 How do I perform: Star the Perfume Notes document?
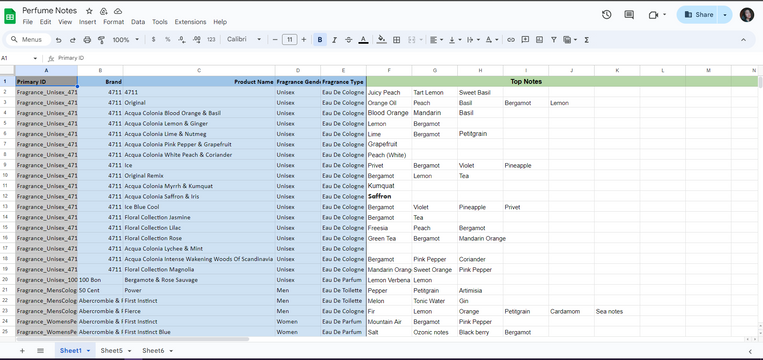tap(89, 11)
